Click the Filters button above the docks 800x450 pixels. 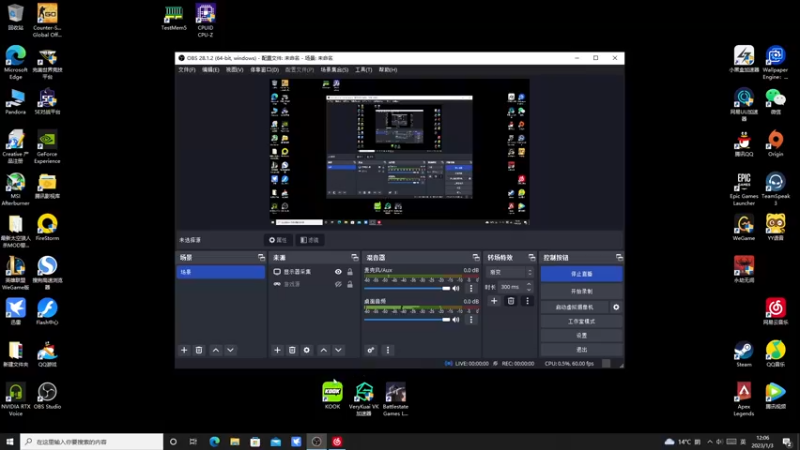(x=310, y=240)
